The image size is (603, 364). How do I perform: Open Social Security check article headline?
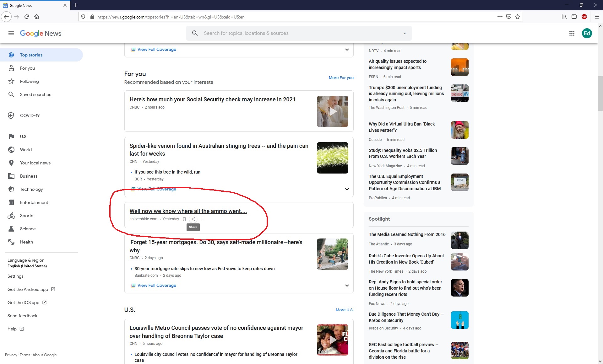coord(212,99)
